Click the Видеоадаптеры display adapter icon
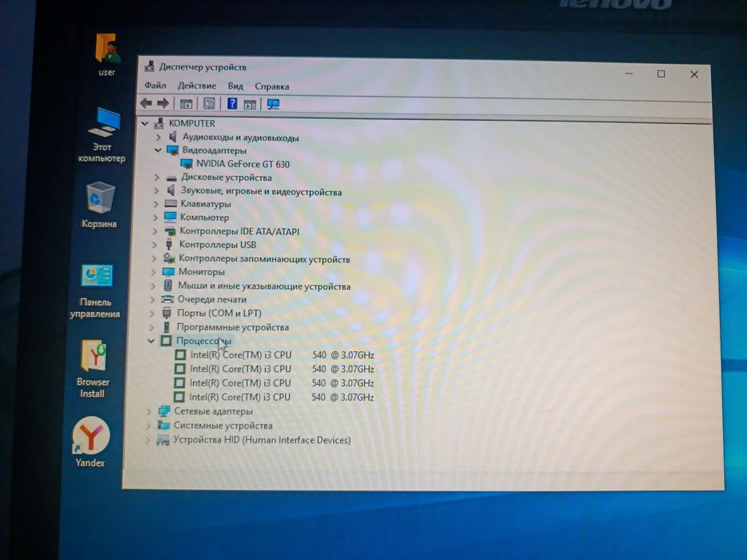 (172, 150)
